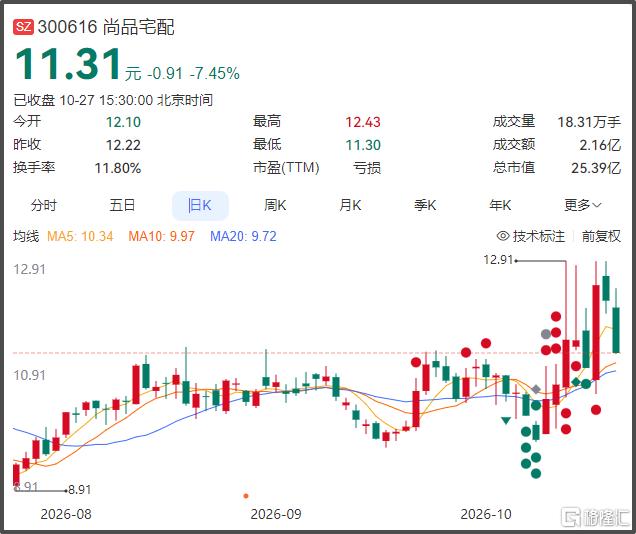Image resolution: width=636 pixels, height=534 pixels.
Task: Switch to 季K tab
Action: (x=425, y=205)
